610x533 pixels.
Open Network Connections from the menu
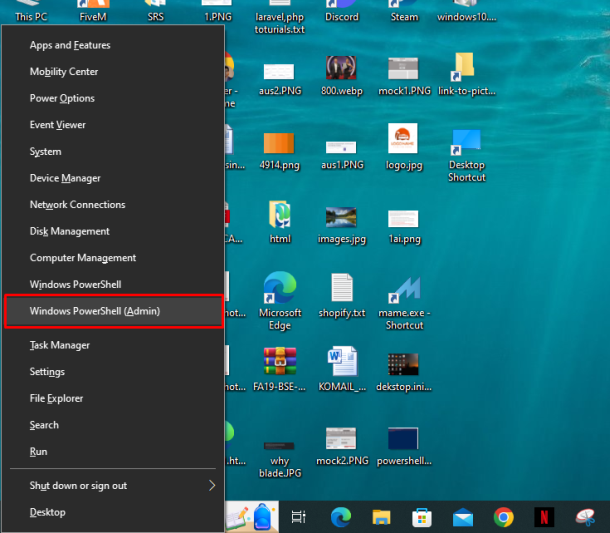coord(78,204)
